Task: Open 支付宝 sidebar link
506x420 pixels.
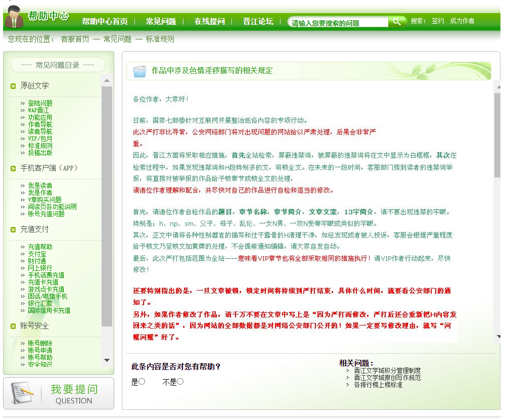Action: click(37, 254)
